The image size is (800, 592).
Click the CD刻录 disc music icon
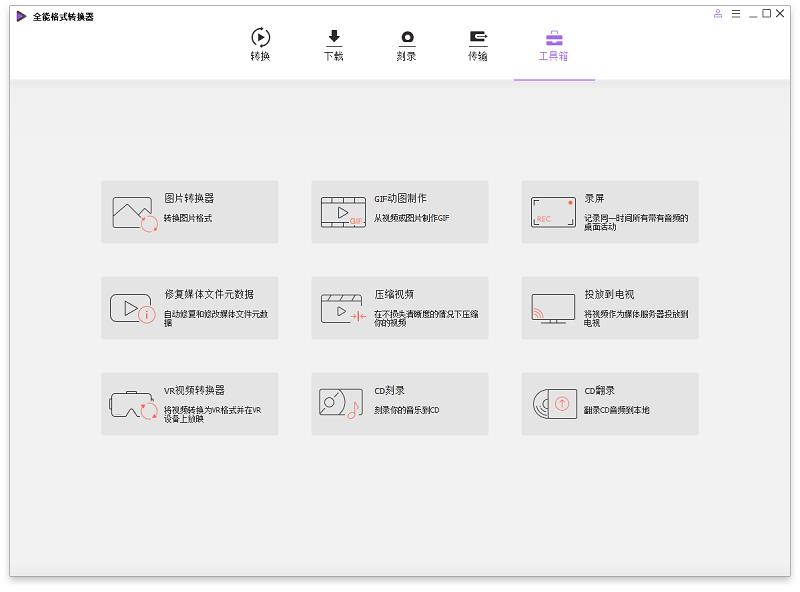pyautogui.click(x=341, y=403)
